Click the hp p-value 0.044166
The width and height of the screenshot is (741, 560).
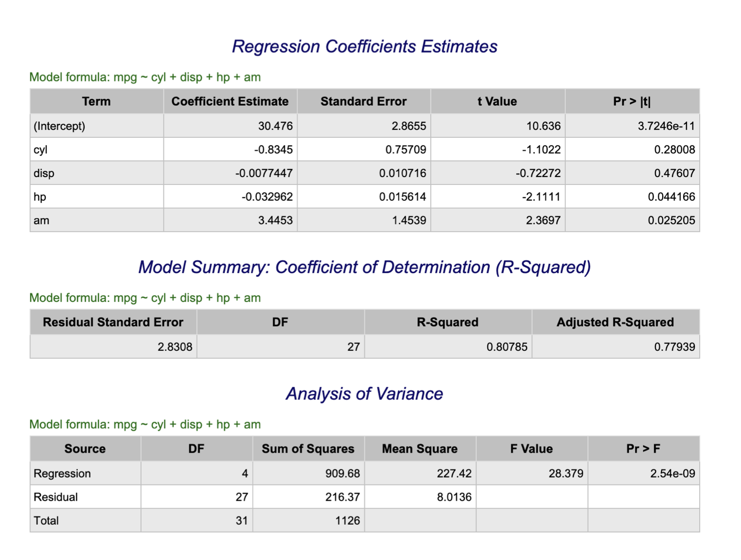tap(671, 197)
